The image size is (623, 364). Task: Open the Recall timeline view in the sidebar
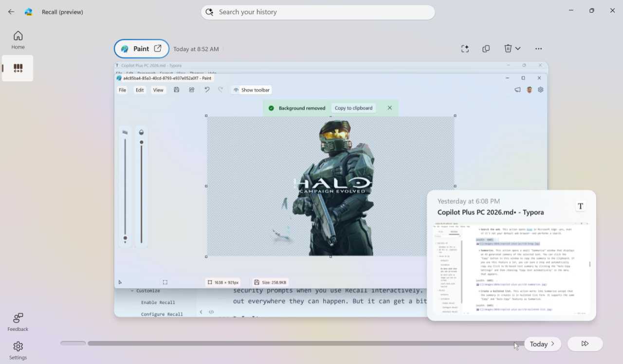18,68
